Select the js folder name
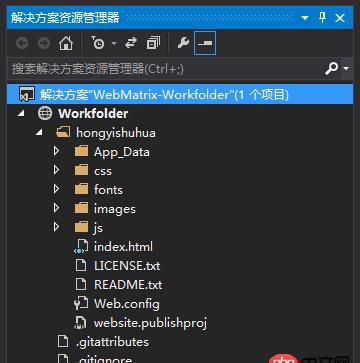This screenshot has width=360, height=363. click(98, 228)
